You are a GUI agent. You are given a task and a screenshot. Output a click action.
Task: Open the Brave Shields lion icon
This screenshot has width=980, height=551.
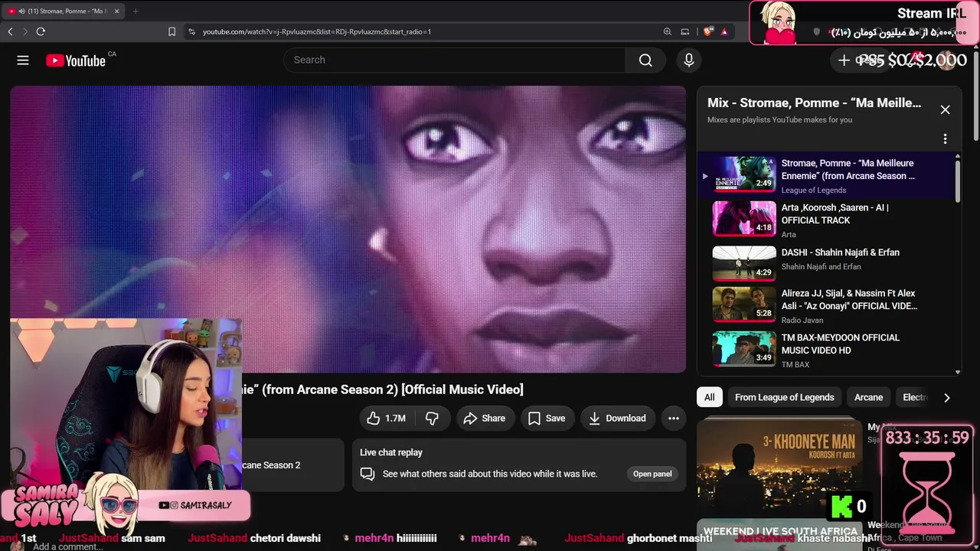click(707, 31)
